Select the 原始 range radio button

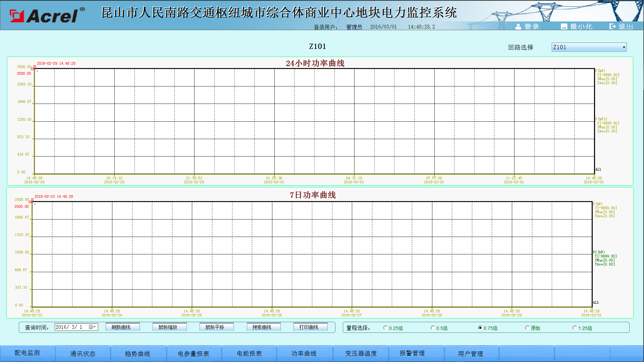pyautogui.click(x=527, y=328)
